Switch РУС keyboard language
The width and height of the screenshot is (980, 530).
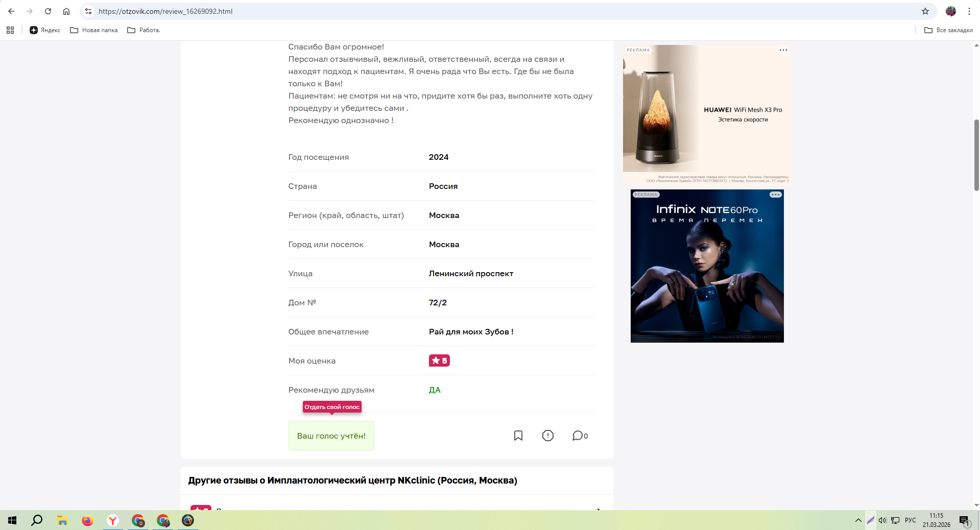coord(911,520)
